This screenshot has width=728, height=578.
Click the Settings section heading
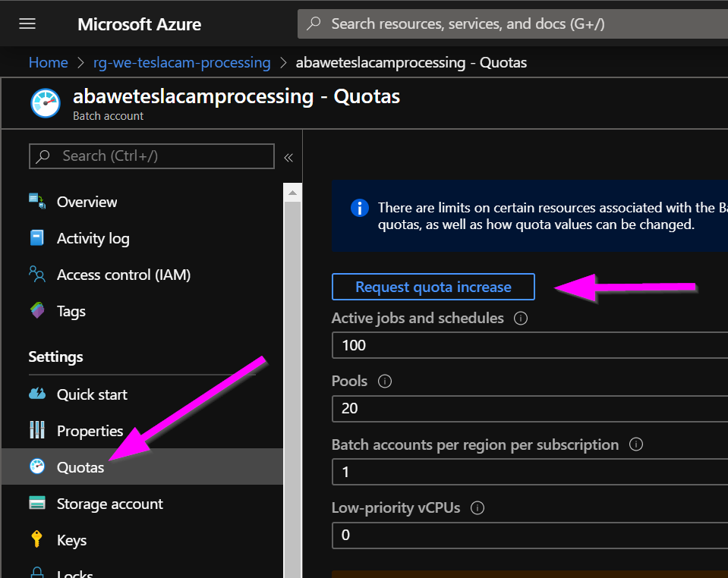coord(55,357)
